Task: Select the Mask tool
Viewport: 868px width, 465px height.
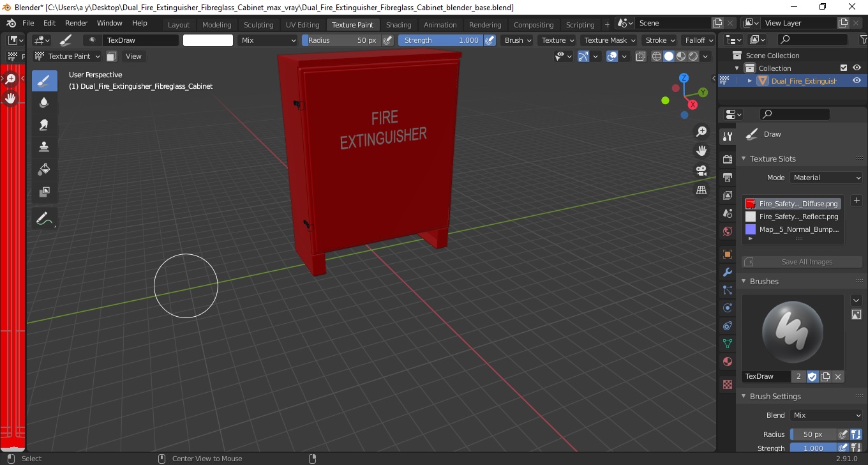Action: click(x=44, y=192)
